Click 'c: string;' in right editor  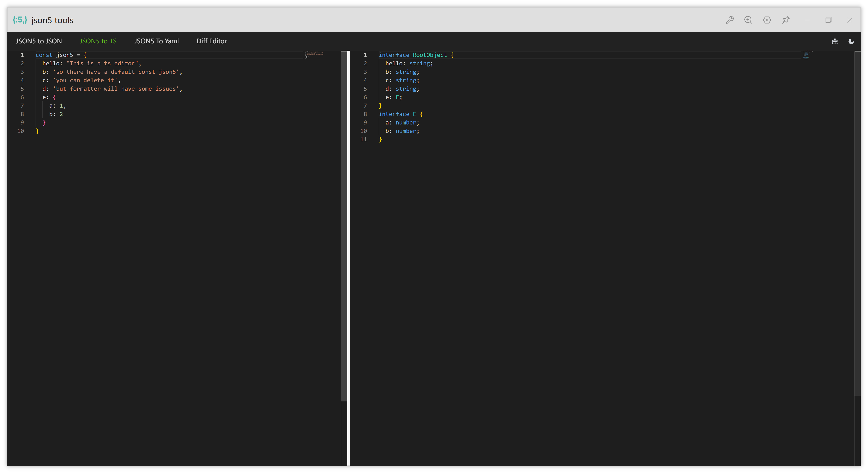click(402, 80)
